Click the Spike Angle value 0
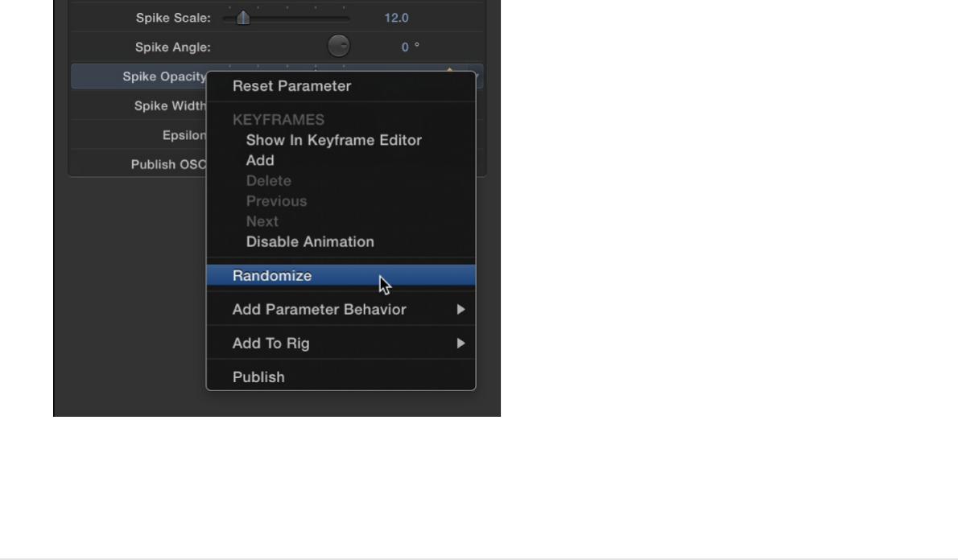 click(x=404, y=47)
